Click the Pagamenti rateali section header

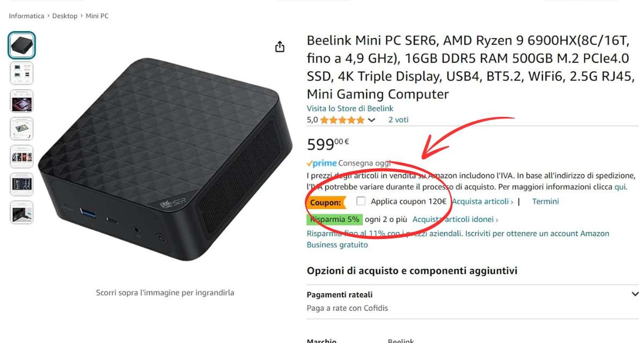click(339, 295)
